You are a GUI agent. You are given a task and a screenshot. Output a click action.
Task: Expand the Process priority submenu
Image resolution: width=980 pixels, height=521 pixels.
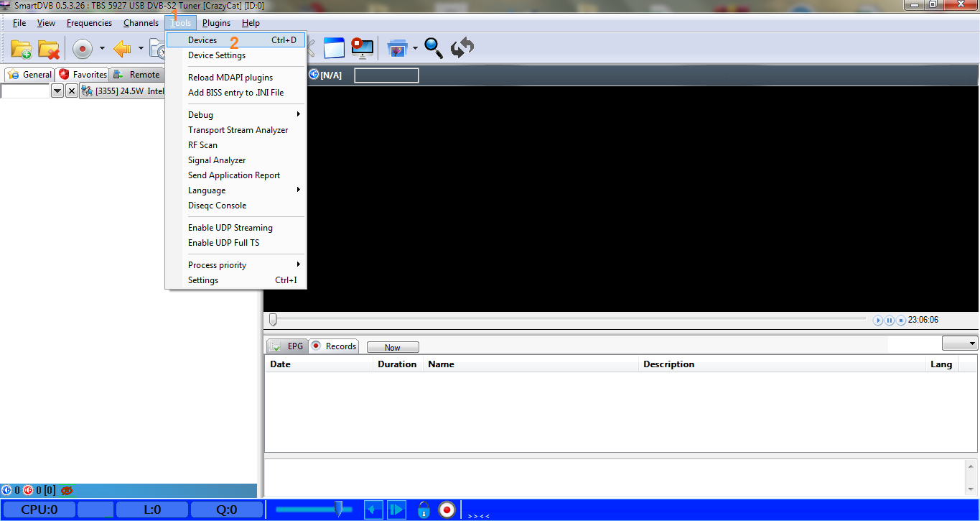236,265
